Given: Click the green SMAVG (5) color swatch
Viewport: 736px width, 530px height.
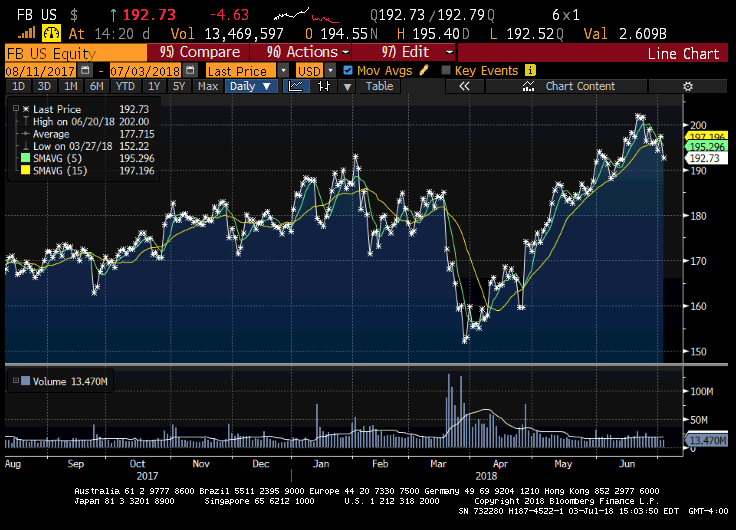Looking at the screenshot, I should coord(25,158).
